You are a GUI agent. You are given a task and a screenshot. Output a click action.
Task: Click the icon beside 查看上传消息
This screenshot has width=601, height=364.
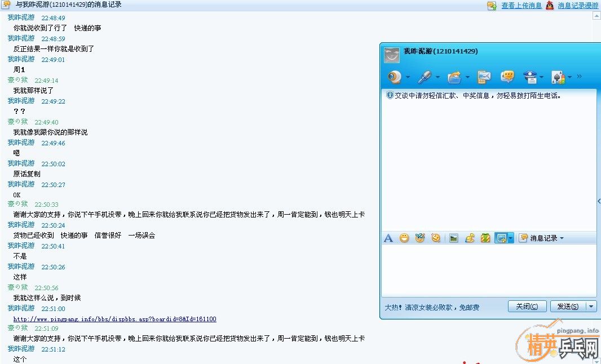[492, 6]
